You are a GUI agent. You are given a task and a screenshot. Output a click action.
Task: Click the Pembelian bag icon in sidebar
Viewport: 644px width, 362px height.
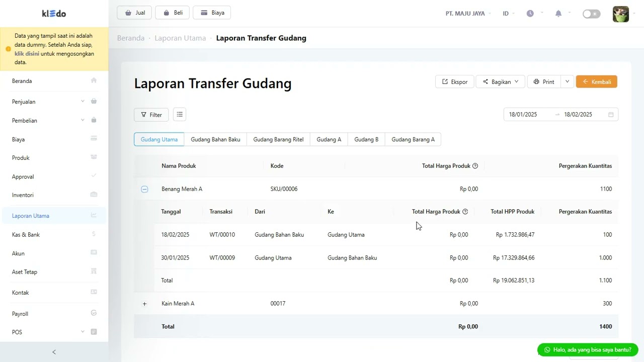pos(94,120)
